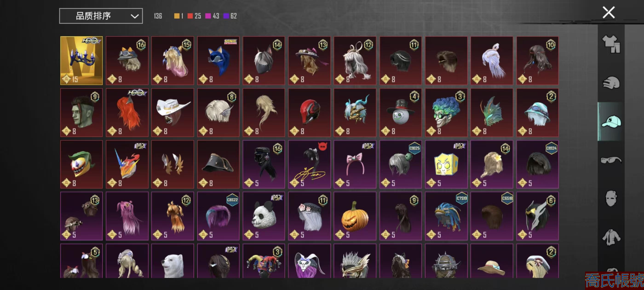Select the snowman top hat item
This screenshot has width=644, height=290.
(x=400, y=113)
